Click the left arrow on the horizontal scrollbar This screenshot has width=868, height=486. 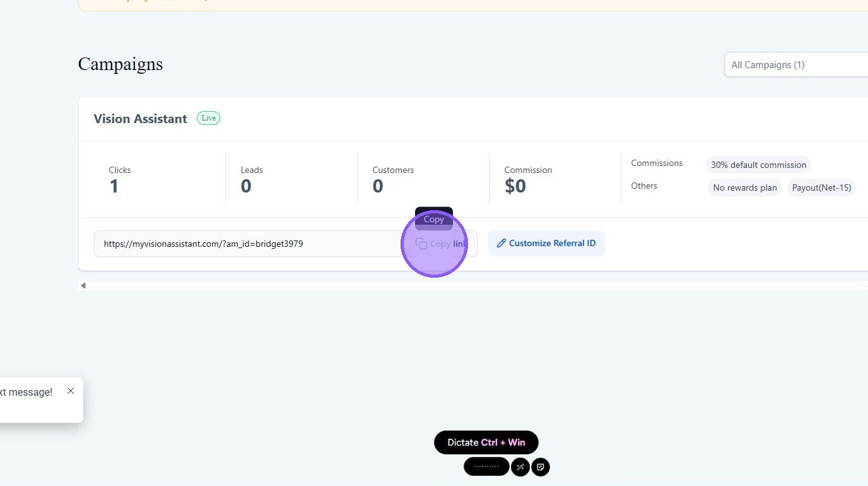[83, 286]
